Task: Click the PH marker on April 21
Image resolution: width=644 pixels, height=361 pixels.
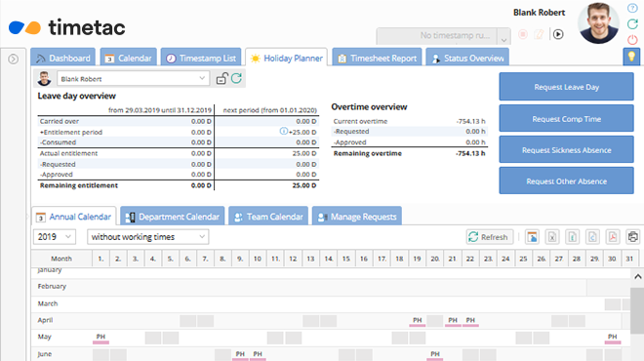Action: 453,321
